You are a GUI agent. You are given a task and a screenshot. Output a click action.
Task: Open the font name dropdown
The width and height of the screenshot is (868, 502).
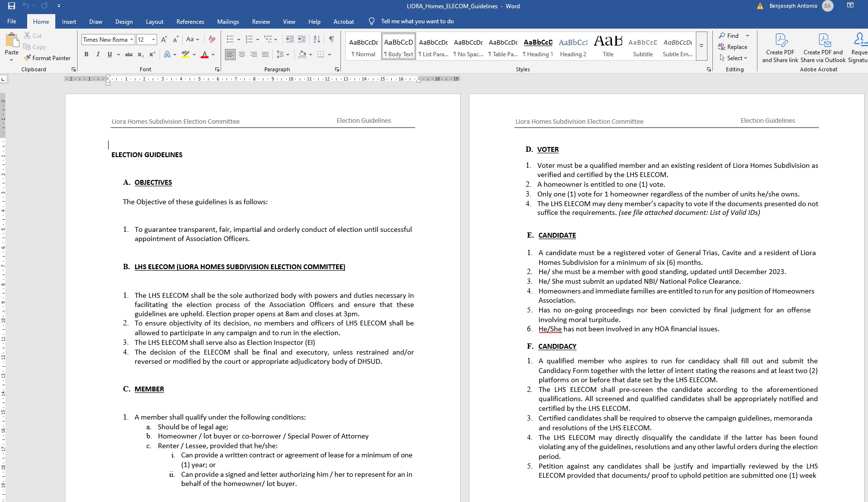(131, 40)
